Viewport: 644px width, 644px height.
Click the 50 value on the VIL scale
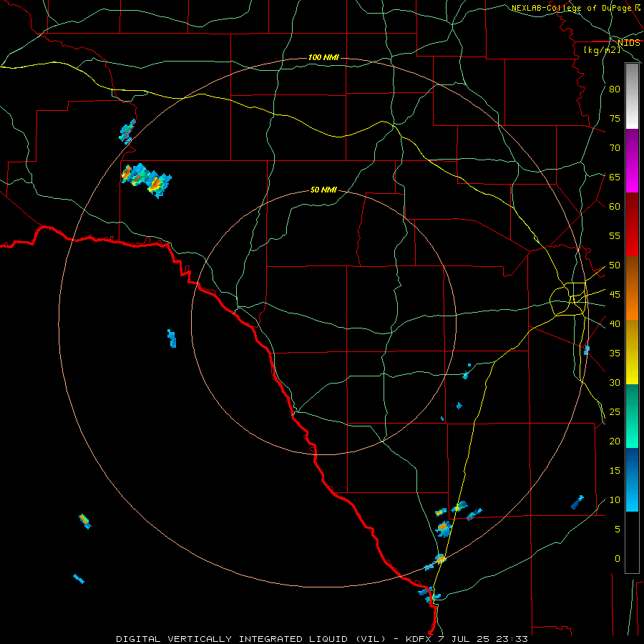(x=615, y=265)
